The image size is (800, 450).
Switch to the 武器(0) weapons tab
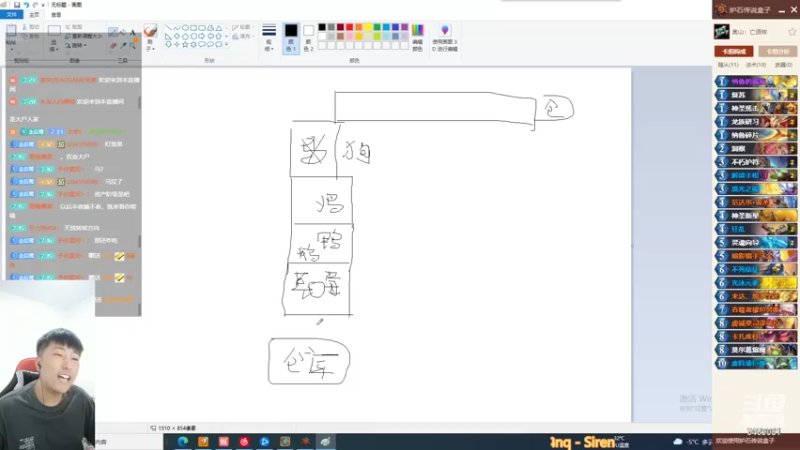pyautogui.click(x=783, y=65)
